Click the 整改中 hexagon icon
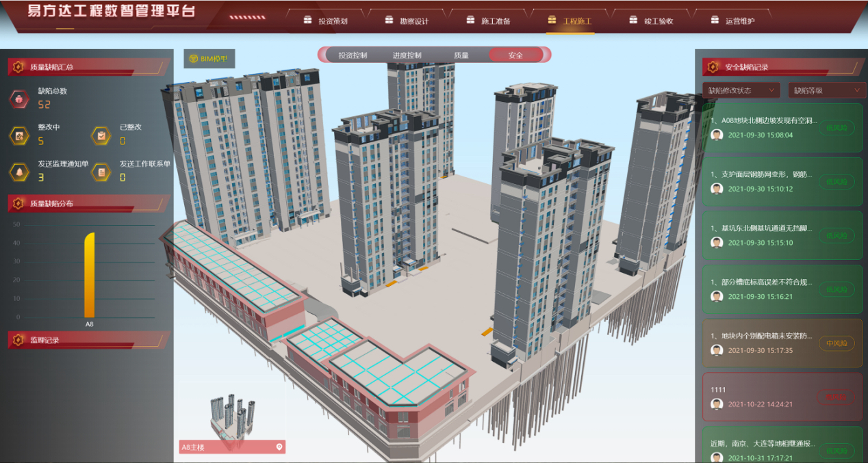868x463 pixels. coord(19,135)
